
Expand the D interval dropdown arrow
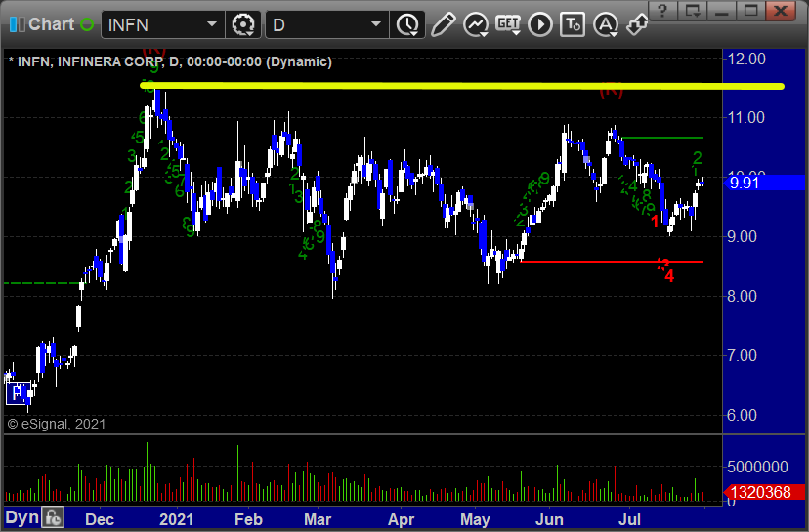click(376, 24)
